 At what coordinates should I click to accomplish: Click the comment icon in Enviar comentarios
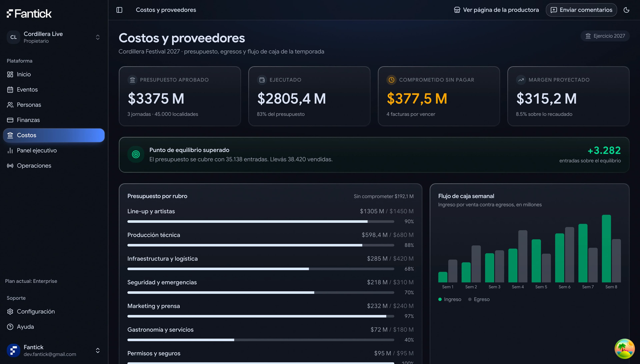point(554,10)
